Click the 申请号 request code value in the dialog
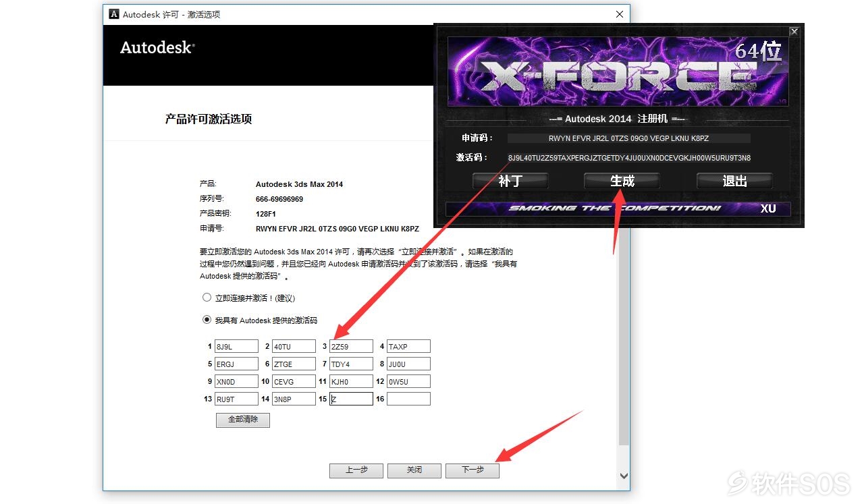 click(x=338, y=229)
